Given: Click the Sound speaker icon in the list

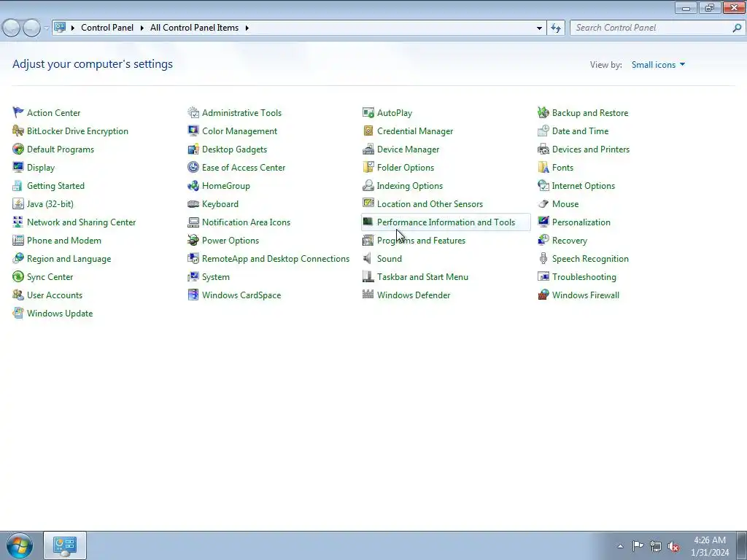Looking at the screenshot, I should coord(368,259).
